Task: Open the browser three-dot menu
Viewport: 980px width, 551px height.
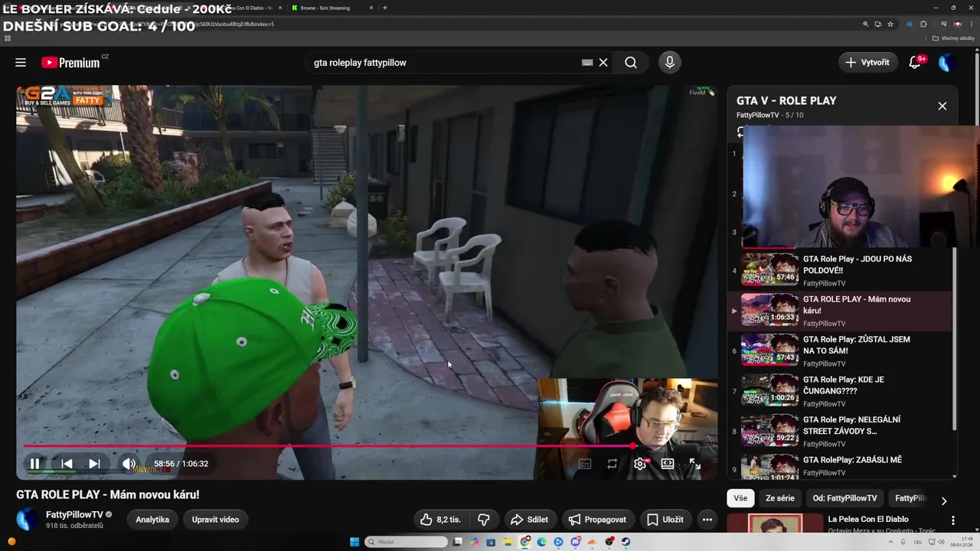Action: (x=972, y=24)
